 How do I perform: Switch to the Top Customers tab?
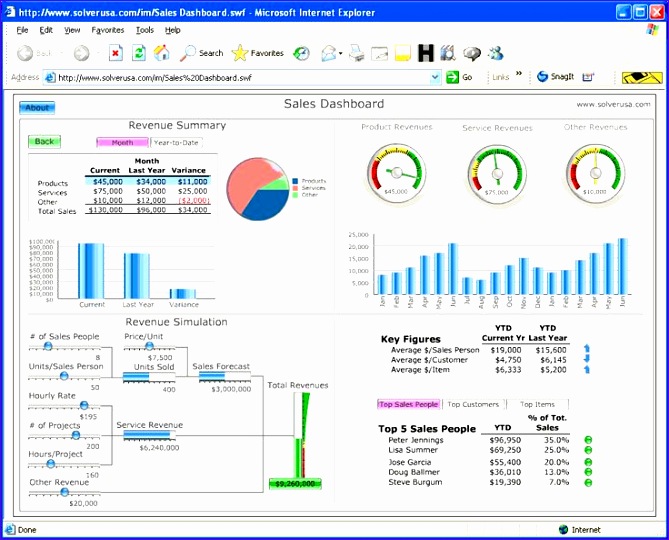473,404
